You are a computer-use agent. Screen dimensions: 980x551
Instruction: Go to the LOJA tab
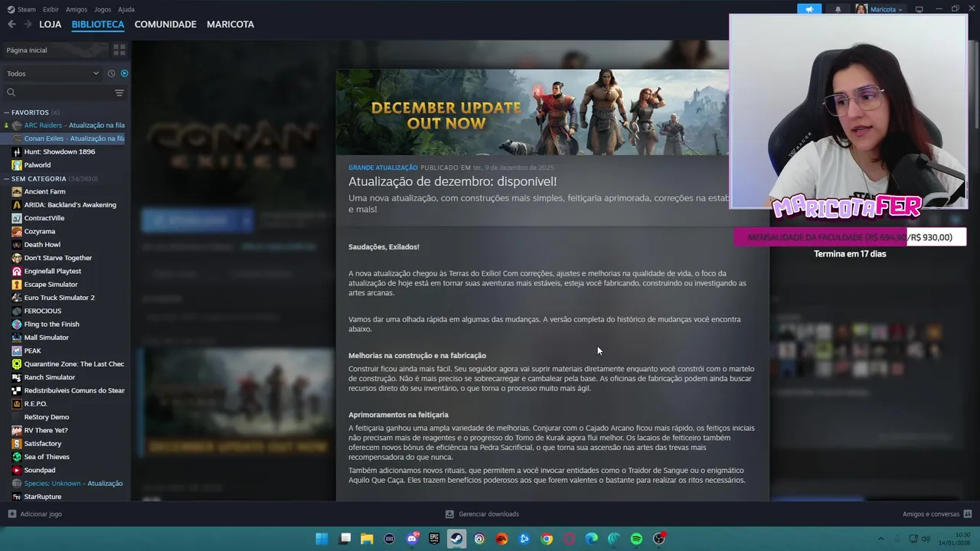pyautogui.click(x=51, y=24)
